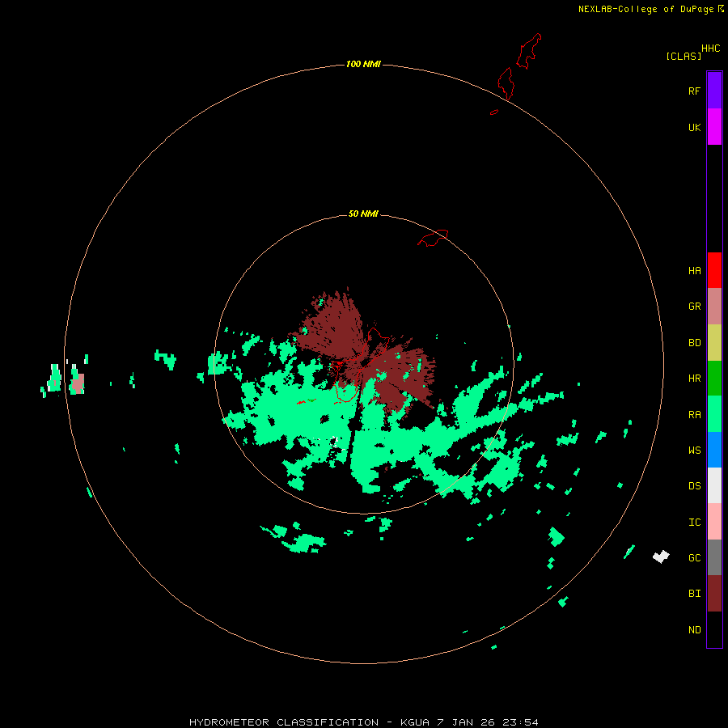Click the IC legend label
Image resolution: width=728 pixels, height=728 pixels.
point(694,523)
